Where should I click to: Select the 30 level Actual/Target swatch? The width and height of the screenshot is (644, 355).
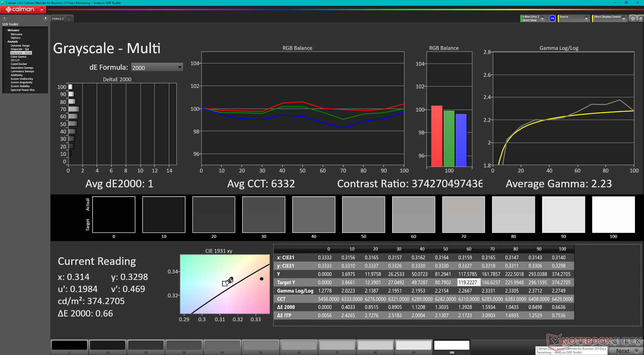pyautogui.click(x=264, y=214)
